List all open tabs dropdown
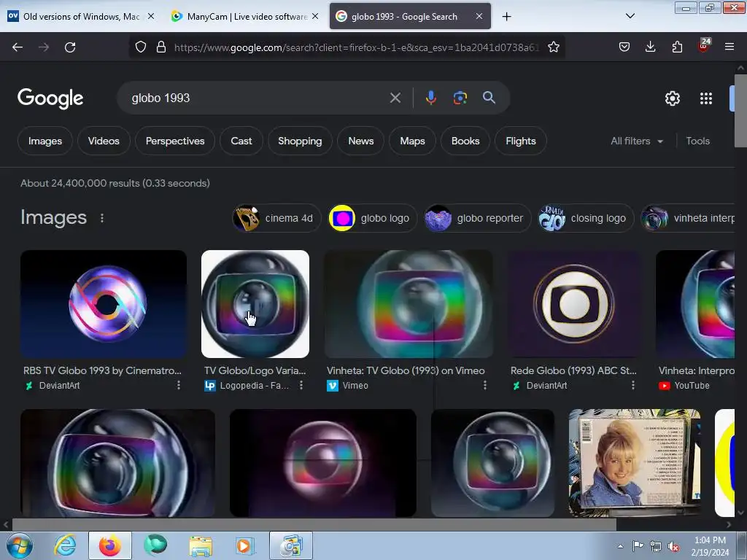Image resolution: width=747 pixels, height=560 pixels. tap(630, 16)
